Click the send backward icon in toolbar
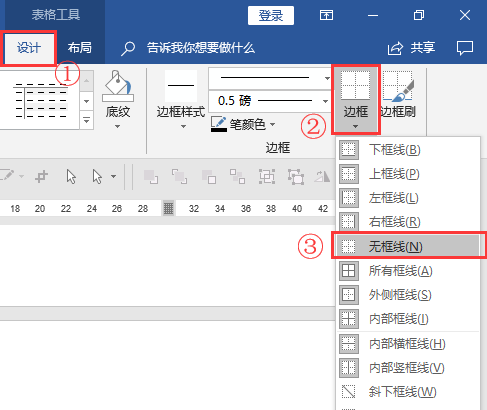This screenshot has width=487, height=410. (179, 176)
